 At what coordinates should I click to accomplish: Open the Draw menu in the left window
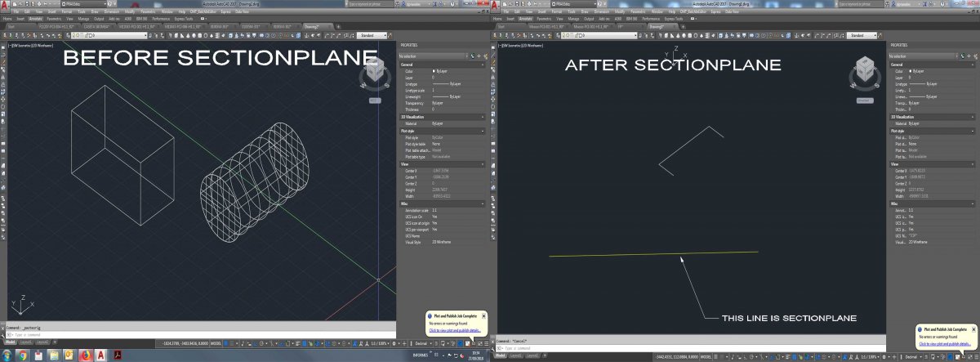coord(95,11)
